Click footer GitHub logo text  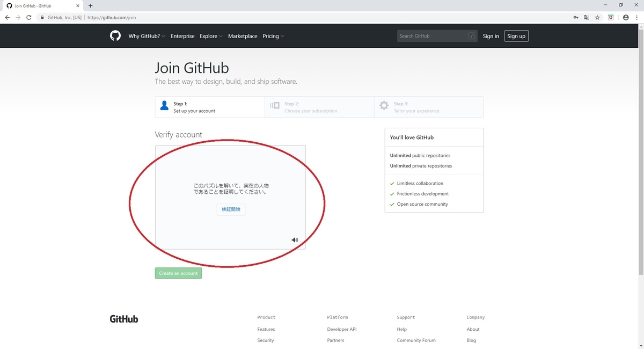124,319
